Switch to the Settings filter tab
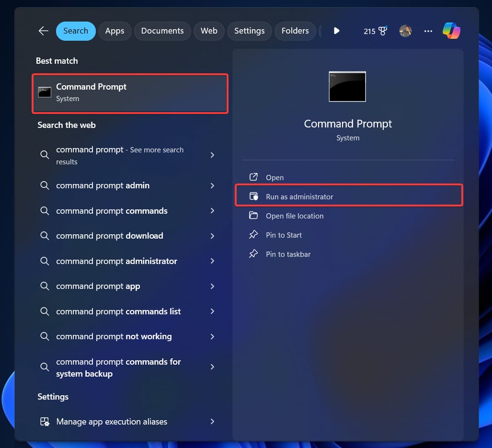Image resolution: width=492 pixels, height=448 pixels. [250, 31]
